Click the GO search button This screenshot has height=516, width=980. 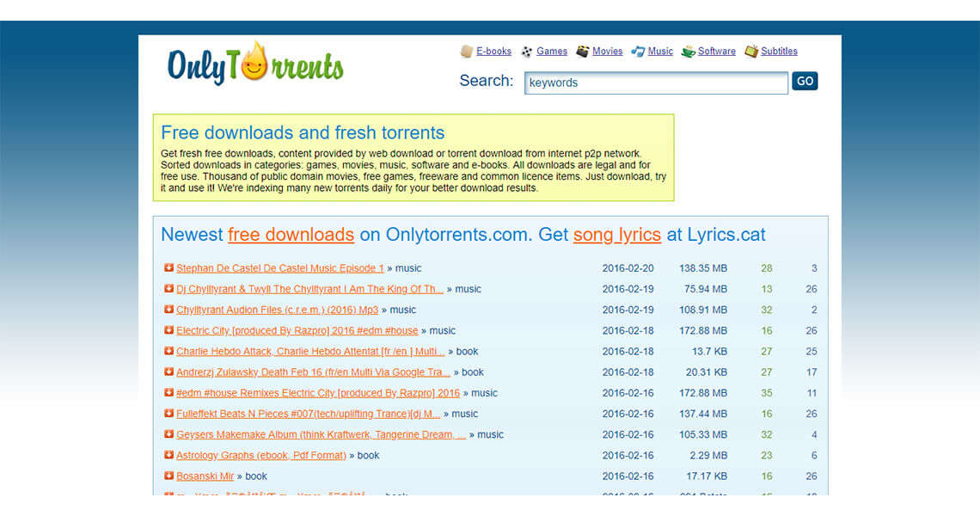click(805, 81)
